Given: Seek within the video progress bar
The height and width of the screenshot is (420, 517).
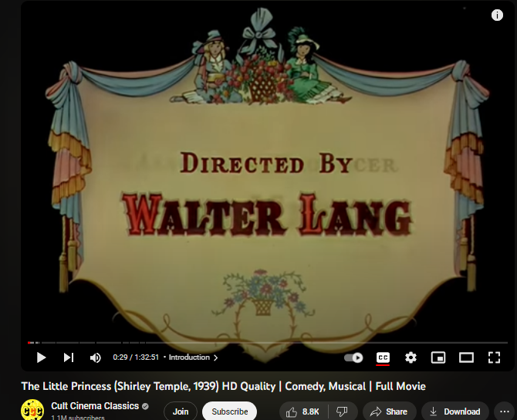Looking at the screenshot, I should pyautogui.click(x=268, y=343).
